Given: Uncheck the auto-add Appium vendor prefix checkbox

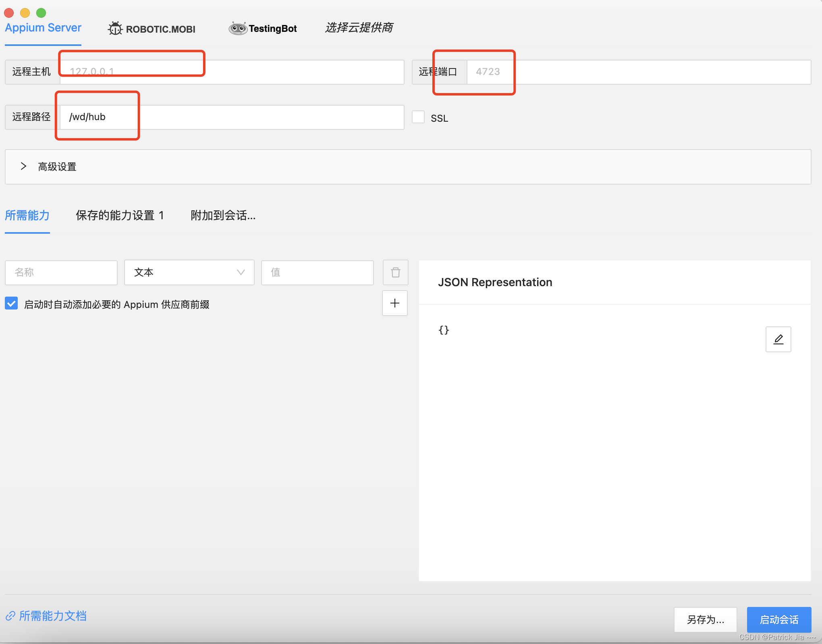Looking at the screenshot, I should pyautogui.click(x=11, y=303).
